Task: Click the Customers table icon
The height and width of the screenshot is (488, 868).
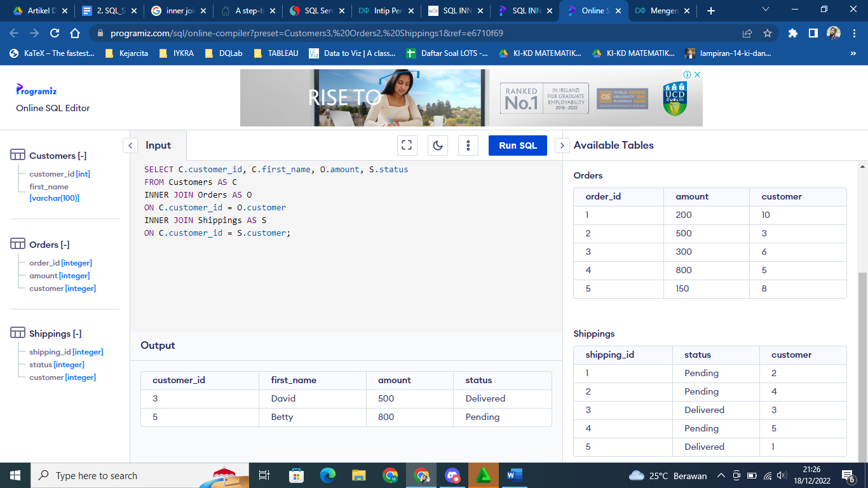Action: coord(18,156)
